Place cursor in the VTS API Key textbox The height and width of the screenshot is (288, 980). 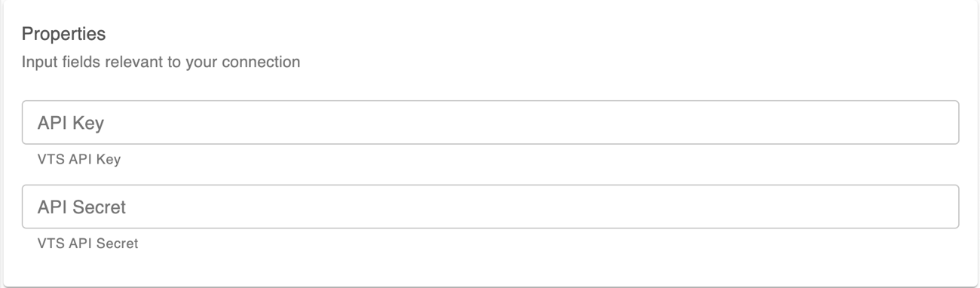[490, 122]
